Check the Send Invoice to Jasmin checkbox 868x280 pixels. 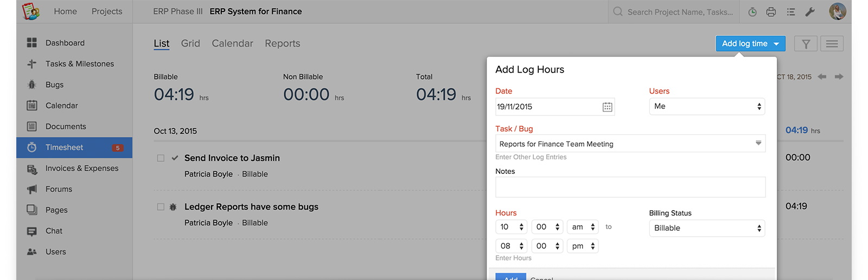pos(161,158)
